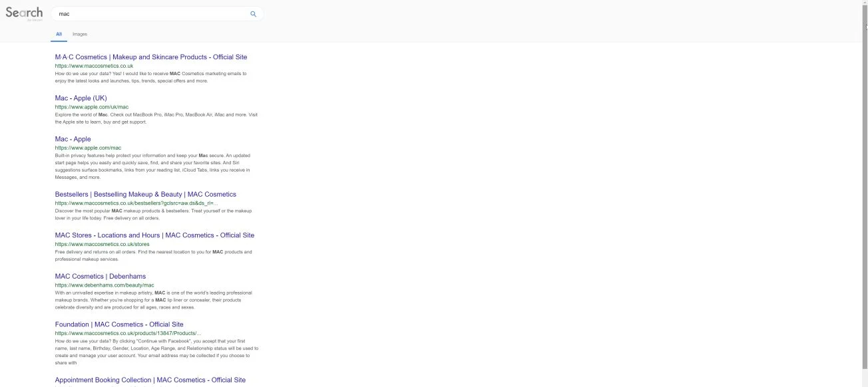The width and height of the screenshot is (868, 387).
Task: Open the 'Mac - Apple' result title
Action: pyautogui.click(x=73, y=140)
